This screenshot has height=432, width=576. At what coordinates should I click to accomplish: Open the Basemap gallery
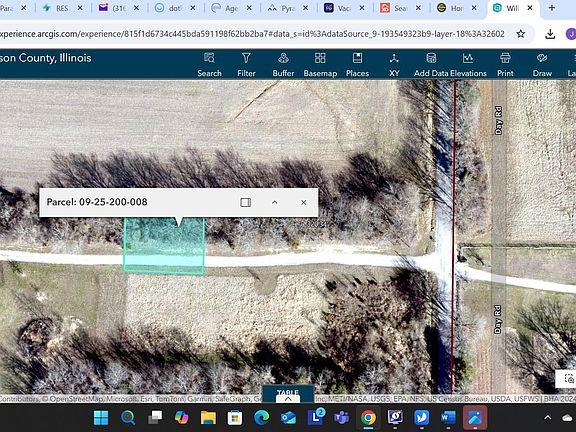point(320,65)
